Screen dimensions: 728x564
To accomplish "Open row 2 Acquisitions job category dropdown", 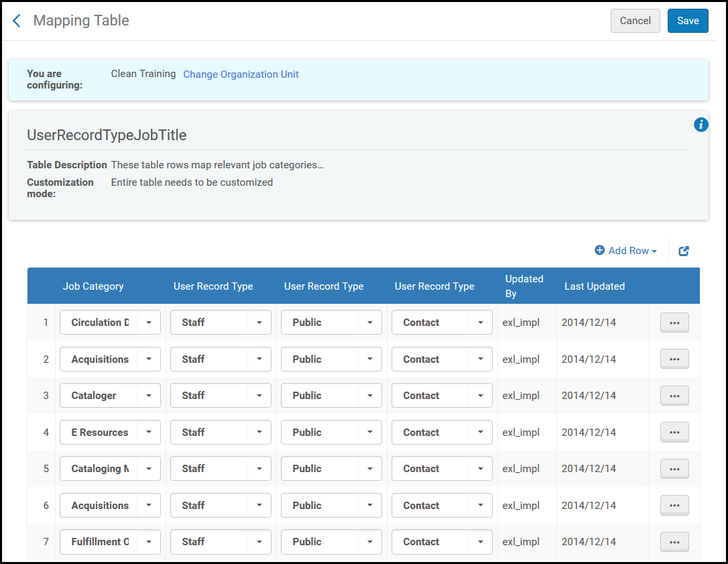I will 110,359.
